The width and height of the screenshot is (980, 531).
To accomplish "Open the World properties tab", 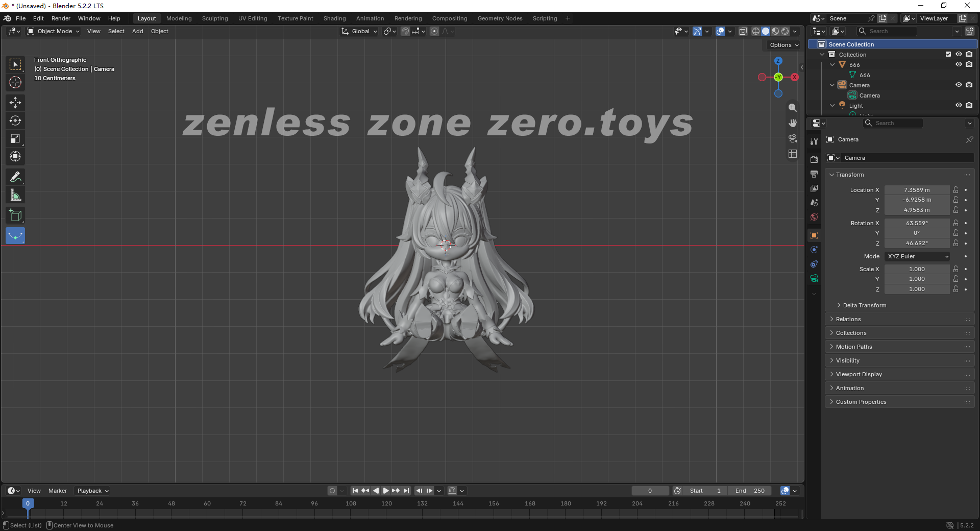I will coord(814,217).
